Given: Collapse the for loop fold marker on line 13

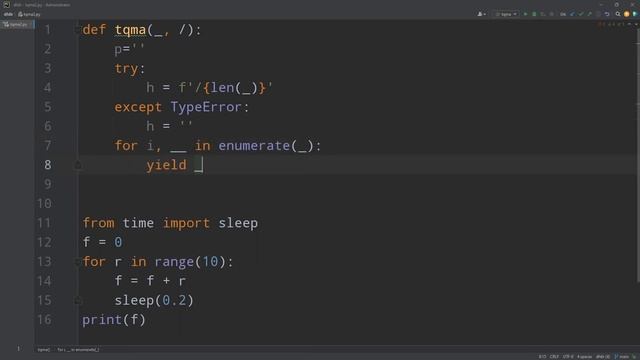Looking at the screenshot, I should pyautogui.click(x=78, y=262).
